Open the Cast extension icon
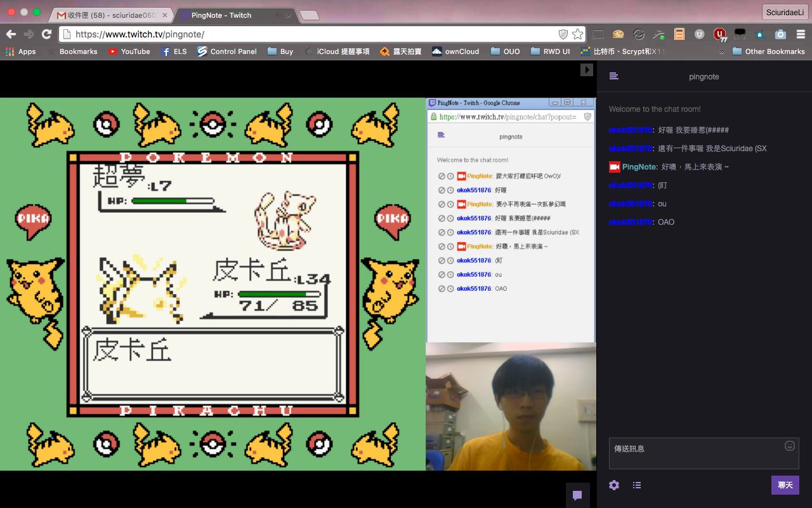The image size is (812, 508). coord(598,34)
